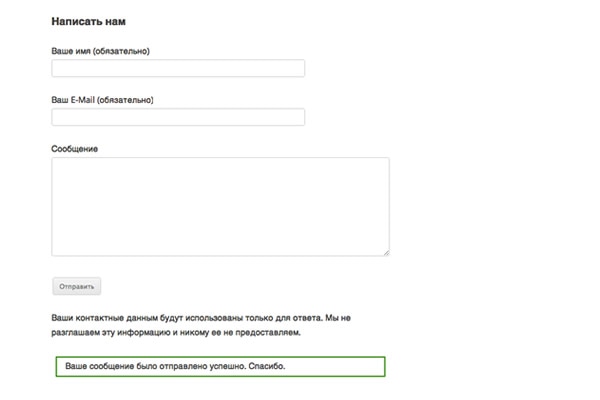The image size is (600, 400).
Task: Click the line starting разглашаем эту информацию
Action: click(x=175, y=332)
